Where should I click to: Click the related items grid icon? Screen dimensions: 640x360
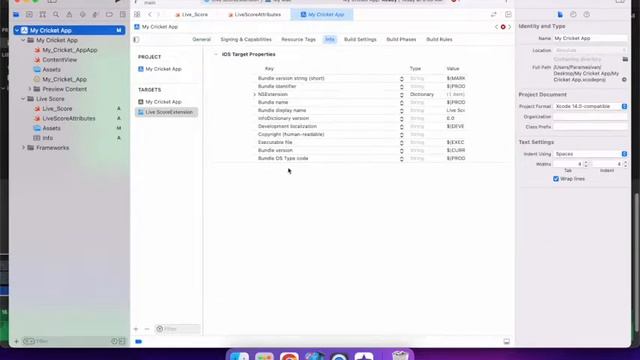click(x=137, y=14)
